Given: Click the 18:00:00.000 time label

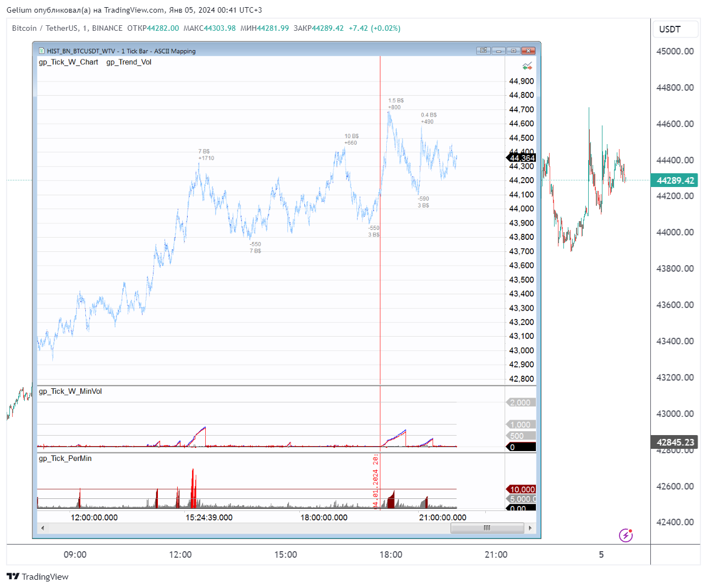Looking at the screenshot, I should coord(324,518).
